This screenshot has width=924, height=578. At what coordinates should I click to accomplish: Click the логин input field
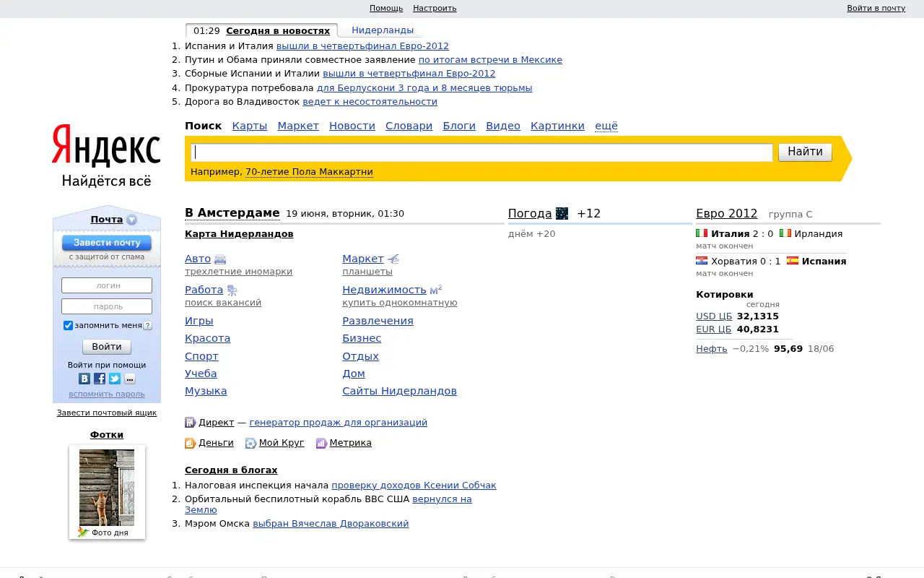(x=107, y=285)
